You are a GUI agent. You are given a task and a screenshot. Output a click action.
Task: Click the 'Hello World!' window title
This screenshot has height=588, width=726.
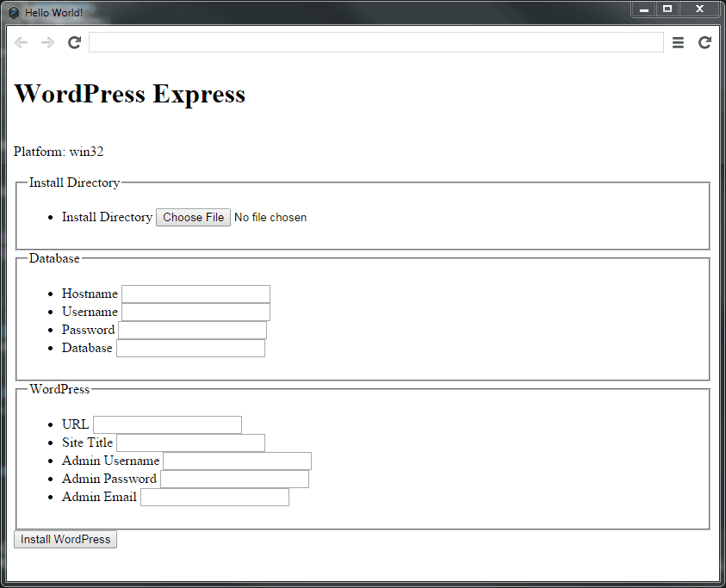pyautogui.click(x=54, y=13)
